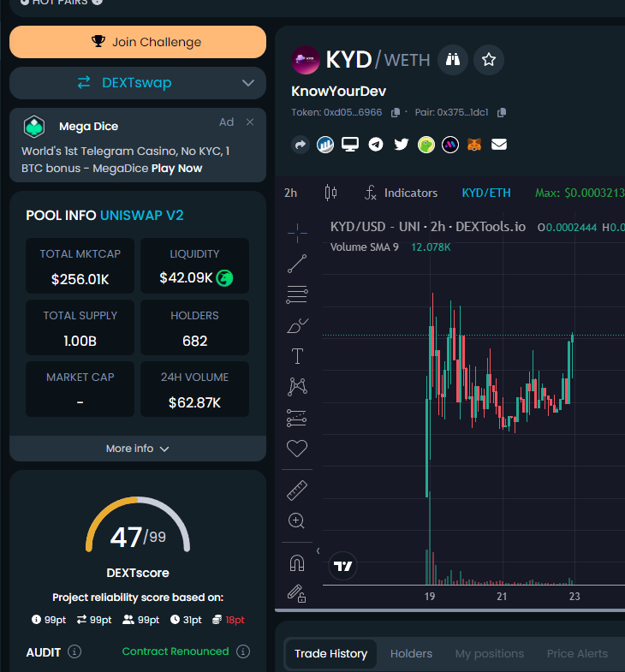Image resolution: width=625 pixels, height=672 pixels.
Task: Open the CoinGecko link icon
Action: [426, 145]
